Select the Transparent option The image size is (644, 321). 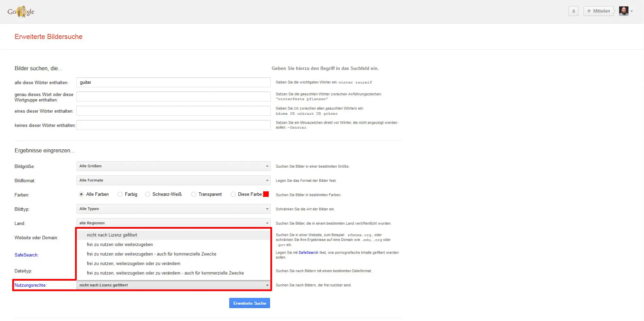pyautogui.click(x=194, y=194)
